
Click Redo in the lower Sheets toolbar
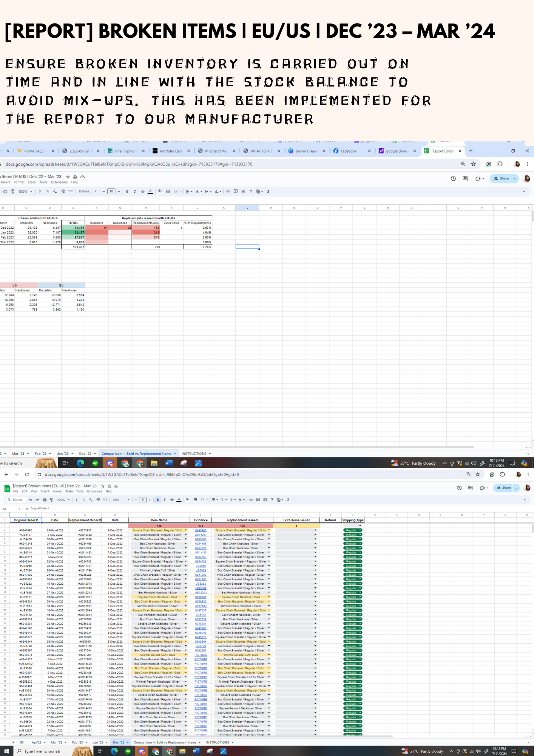(x=37, y=500)
